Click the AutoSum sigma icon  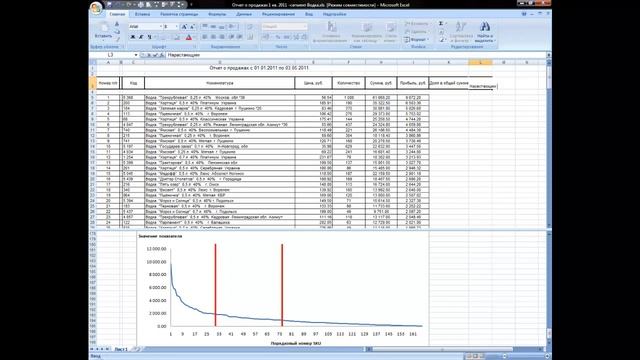(442, 24)
